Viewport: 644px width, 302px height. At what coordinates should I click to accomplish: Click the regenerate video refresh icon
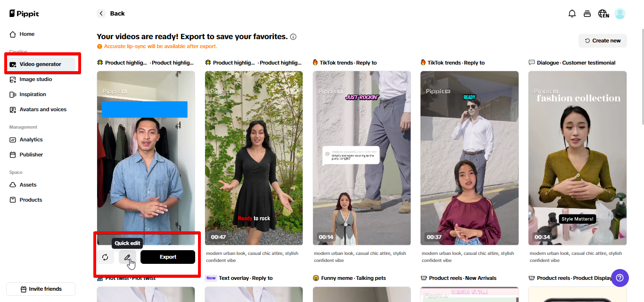point(105,257)
